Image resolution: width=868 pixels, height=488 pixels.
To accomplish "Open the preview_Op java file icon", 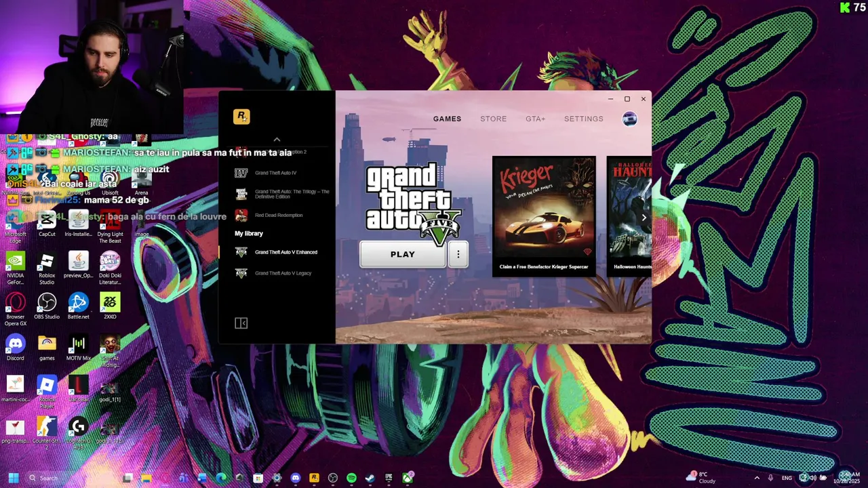I will [x=78, y=265].
